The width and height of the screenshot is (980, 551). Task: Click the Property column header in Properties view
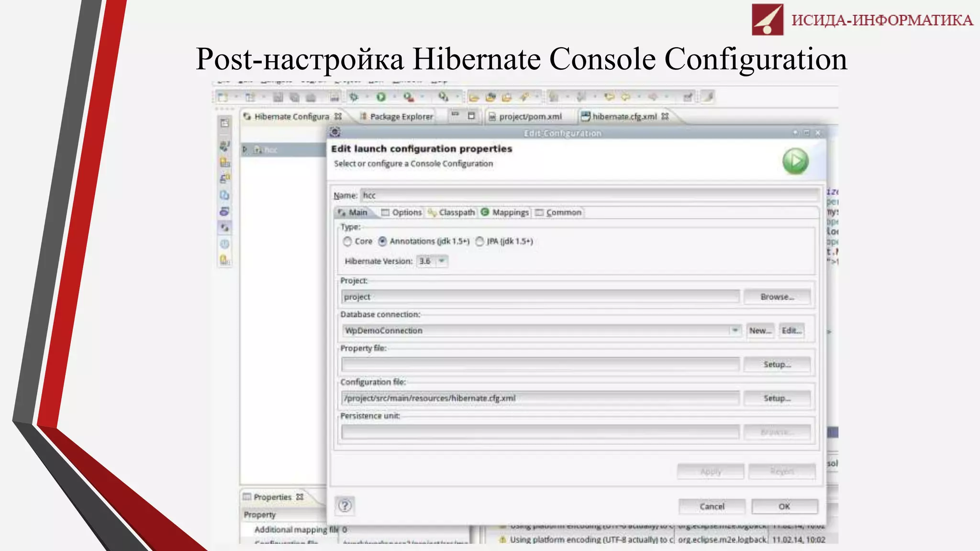(260, 515)
